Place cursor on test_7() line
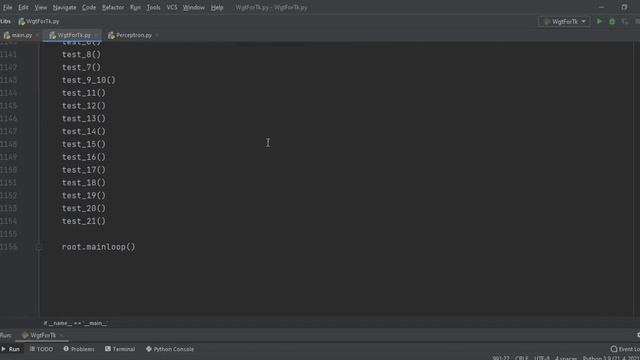The image size is (640, 360). click(81, 67)
